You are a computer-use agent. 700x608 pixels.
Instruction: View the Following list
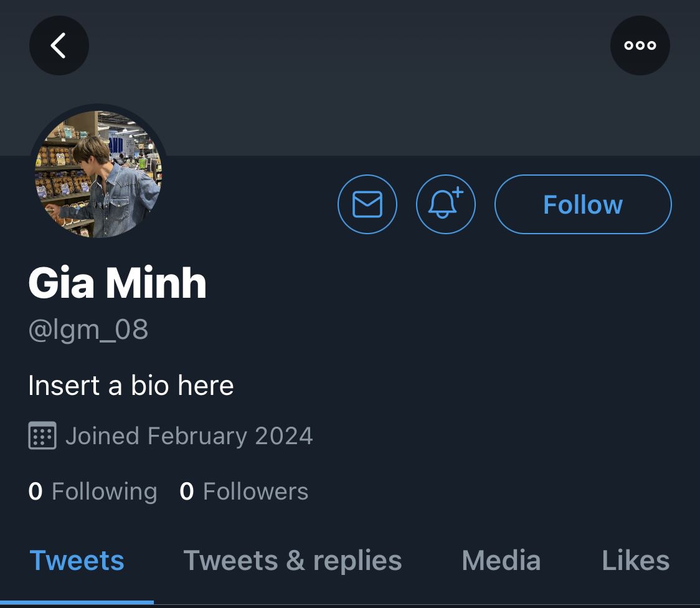click(x=104, y=492)
